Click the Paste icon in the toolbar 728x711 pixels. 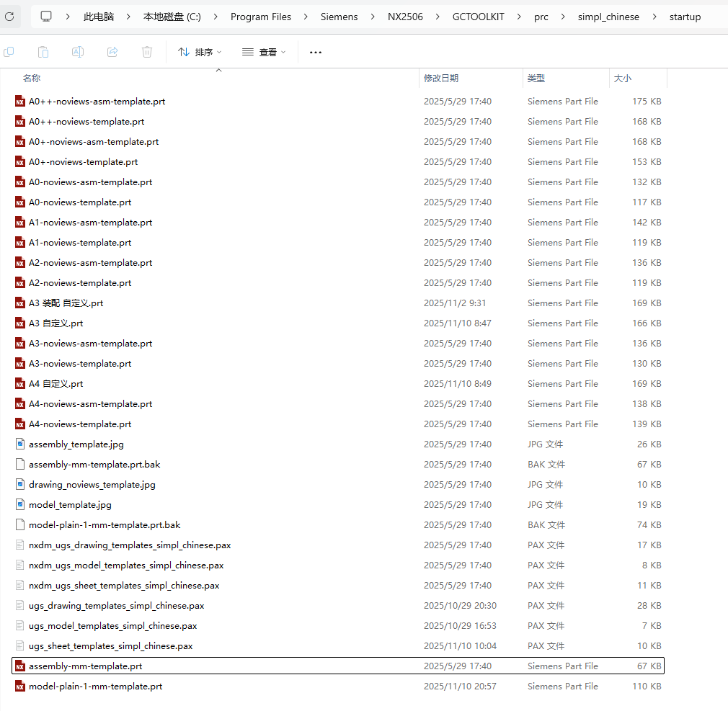[43, 51]
